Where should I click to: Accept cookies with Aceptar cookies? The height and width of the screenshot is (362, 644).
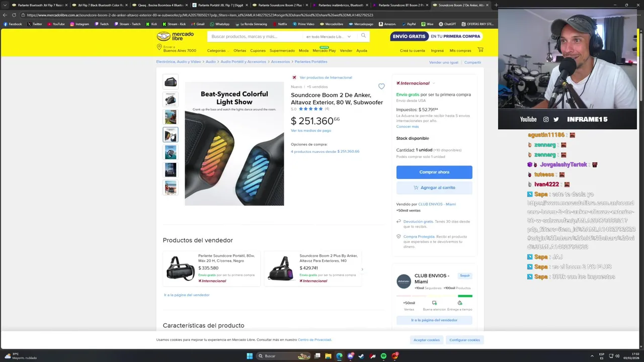pyautogui.click(x=427, y=340)
